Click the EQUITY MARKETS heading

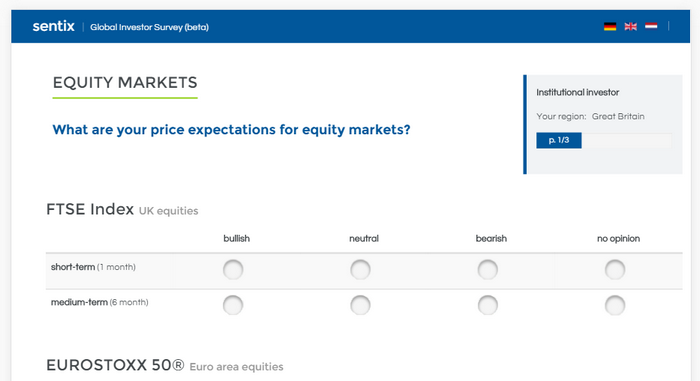[125, 83]
